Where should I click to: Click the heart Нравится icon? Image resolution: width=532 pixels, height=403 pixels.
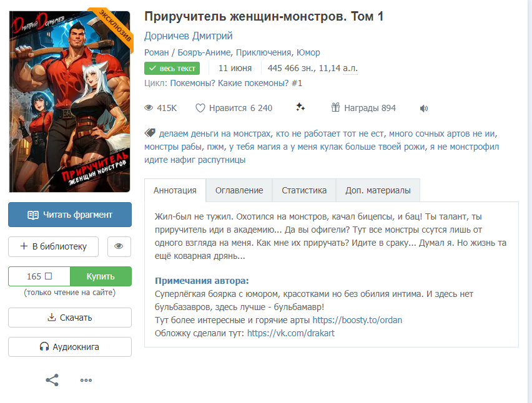click(200, 108)
